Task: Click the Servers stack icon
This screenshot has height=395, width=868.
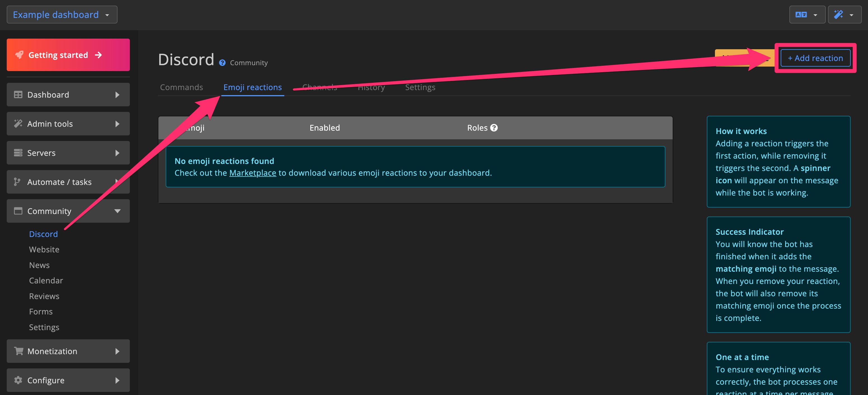Action: (x=18, y=153)
